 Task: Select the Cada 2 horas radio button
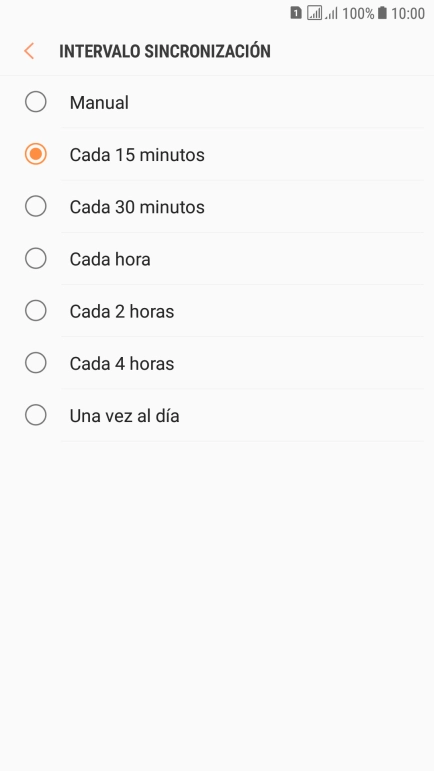(x=36, y=310)
